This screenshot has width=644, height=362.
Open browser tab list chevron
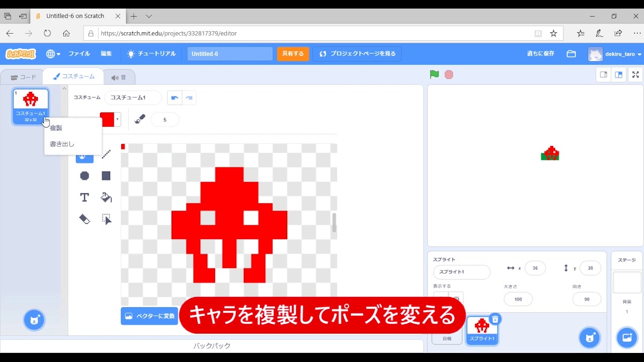(149, 16)
